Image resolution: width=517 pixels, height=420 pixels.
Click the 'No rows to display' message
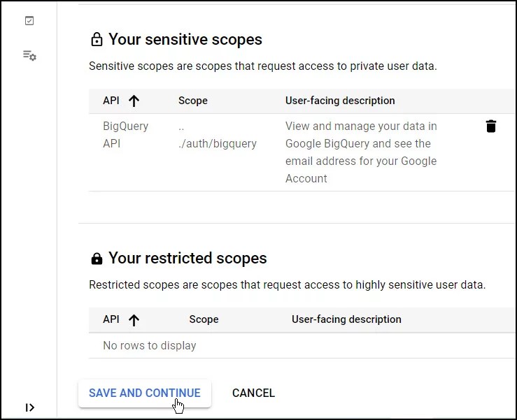pyautogui.click(x=150, y=345)
